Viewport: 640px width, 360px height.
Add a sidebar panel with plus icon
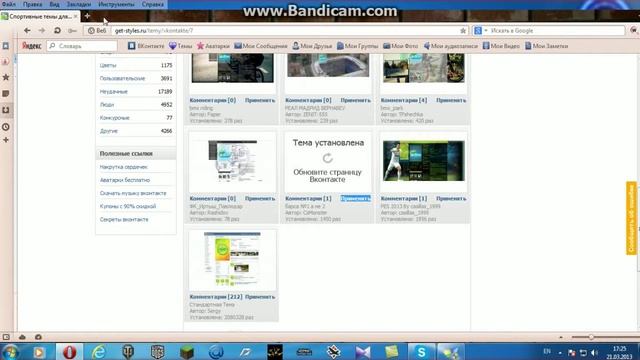(6, 140)
